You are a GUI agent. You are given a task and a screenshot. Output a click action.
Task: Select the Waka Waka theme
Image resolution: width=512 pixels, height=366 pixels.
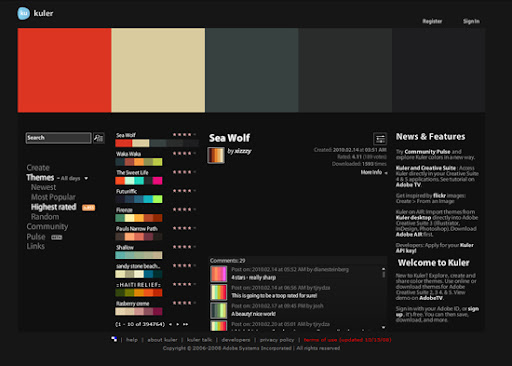(139, 158)
